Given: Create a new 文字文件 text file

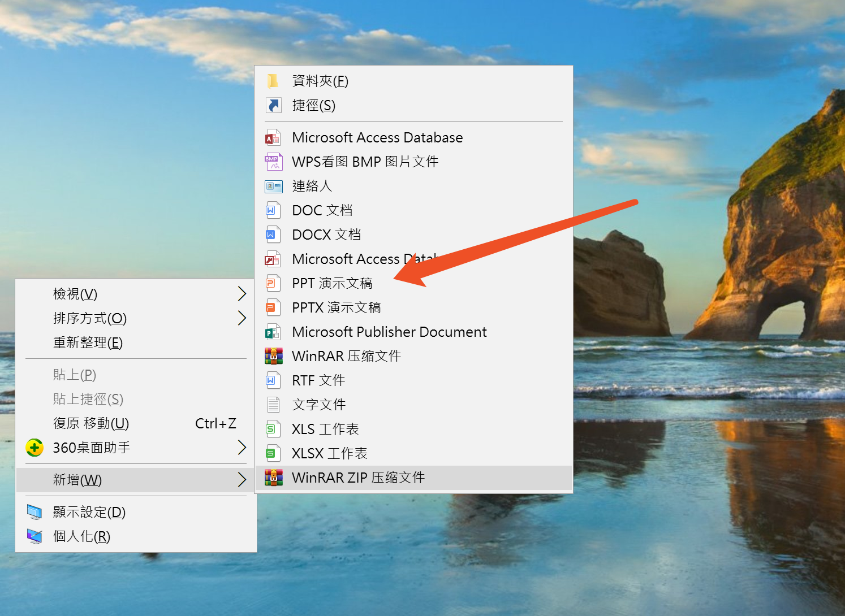Looking at the screenshot, I should point(318,405).
